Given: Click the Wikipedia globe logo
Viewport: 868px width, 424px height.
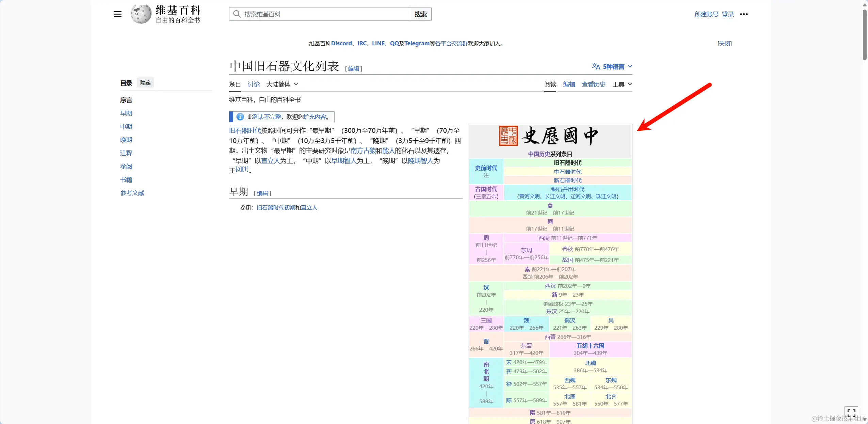Looking at the screenshot, I should (x=141, y=14).
